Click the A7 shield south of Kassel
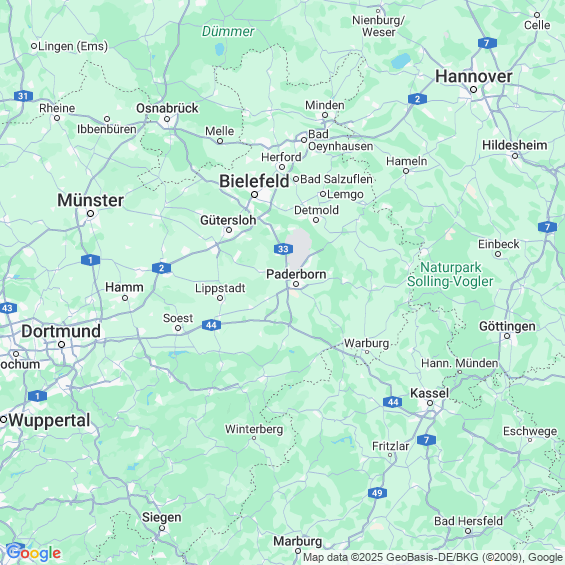The height and width of the screenshot is (565, 565). pos(427,440)
